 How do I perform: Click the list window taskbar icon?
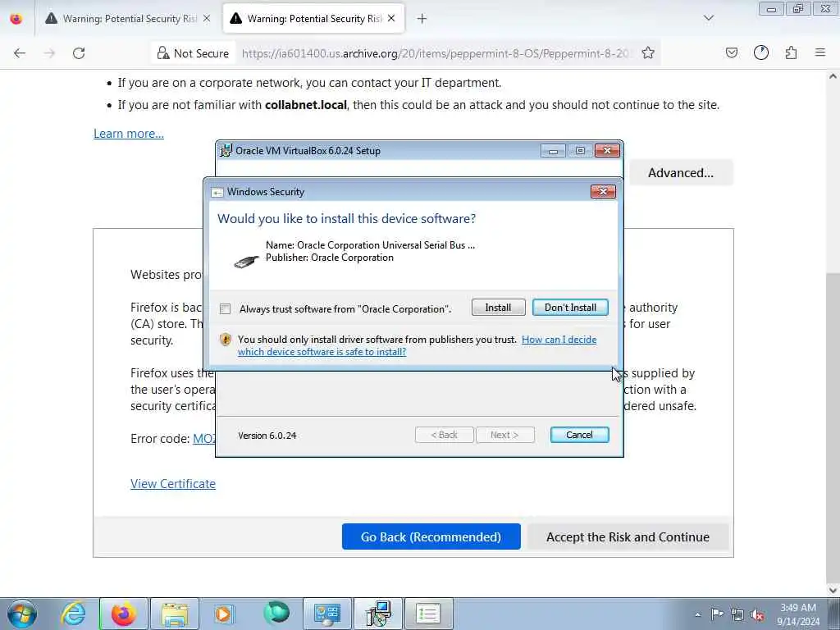pyautogui.click(x=428, y=614)
